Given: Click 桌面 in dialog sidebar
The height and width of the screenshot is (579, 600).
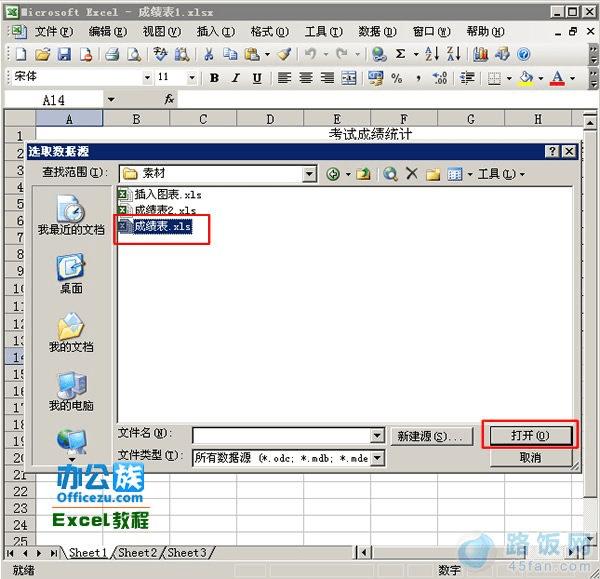Looking at the screenshot, I should click(x=71, y=273).
